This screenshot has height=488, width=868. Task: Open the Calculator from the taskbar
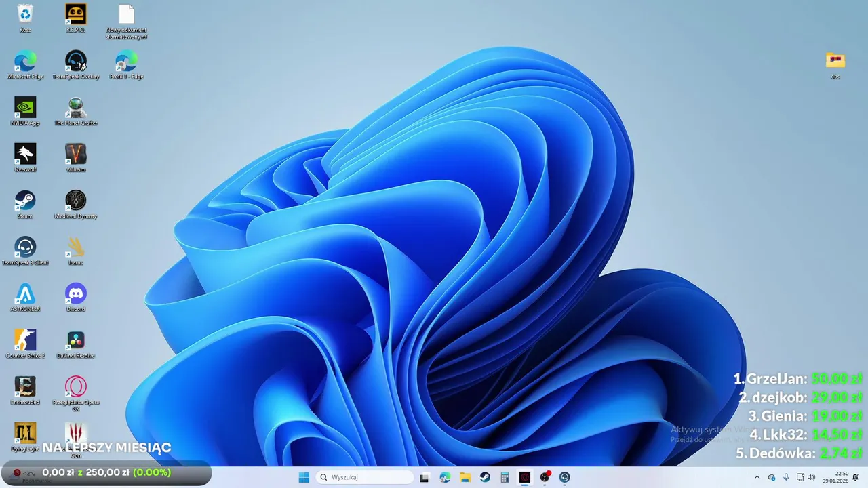505,477
